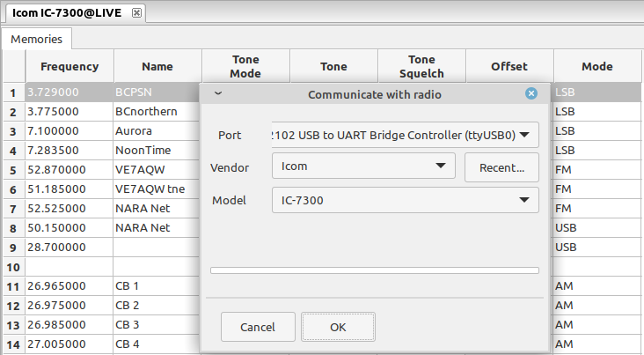Select the empty name cell in row 9
The image size is (644, 355).
point(157,248)
